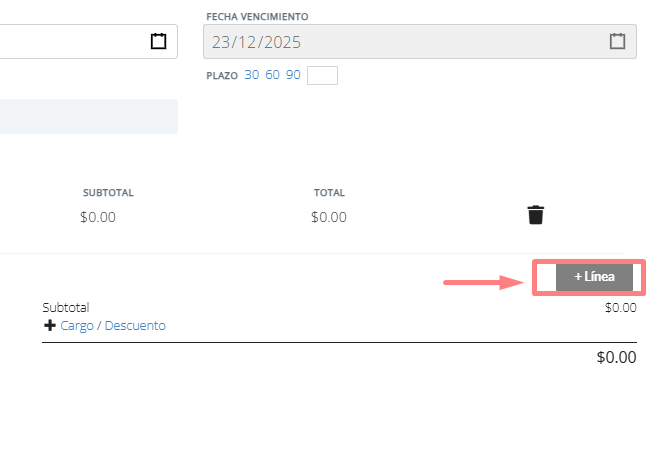Viewport: 655px width, 456px height.
Task: Set plazo to 30 days
Action: (x=252, y=75)
